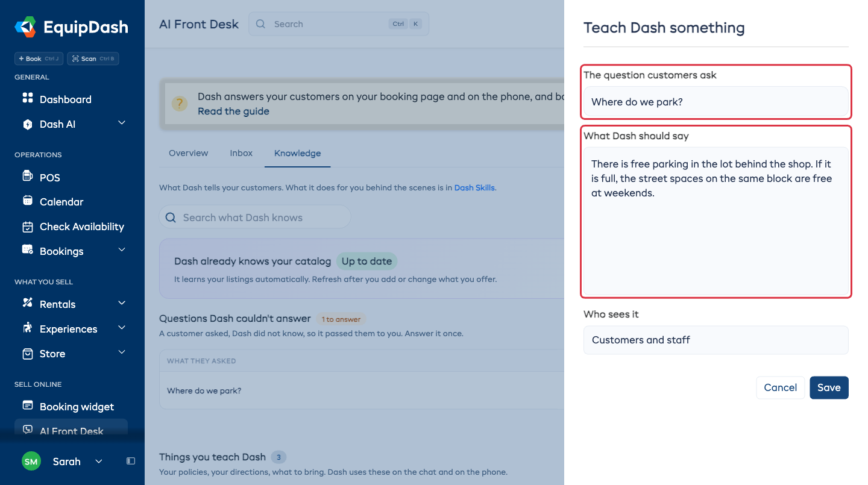Click the Save button
868x485 pixels.
pyautogui.click(x=829, y=387)
